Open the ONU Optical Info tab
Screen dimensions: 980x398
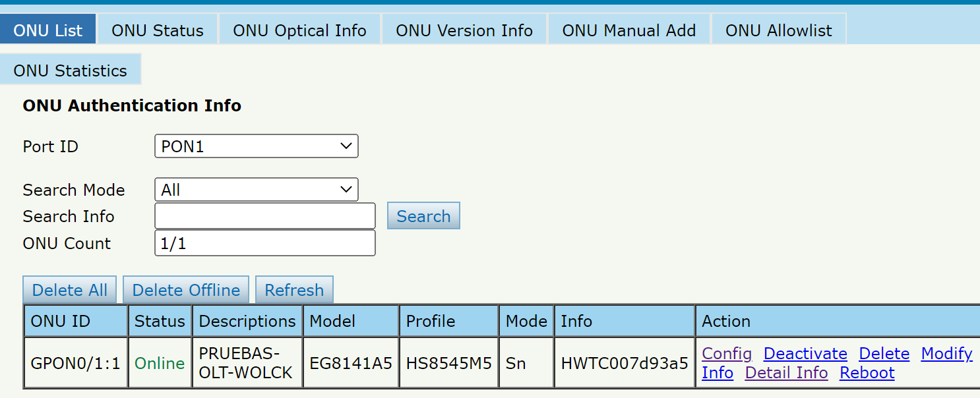click(299, 30)
